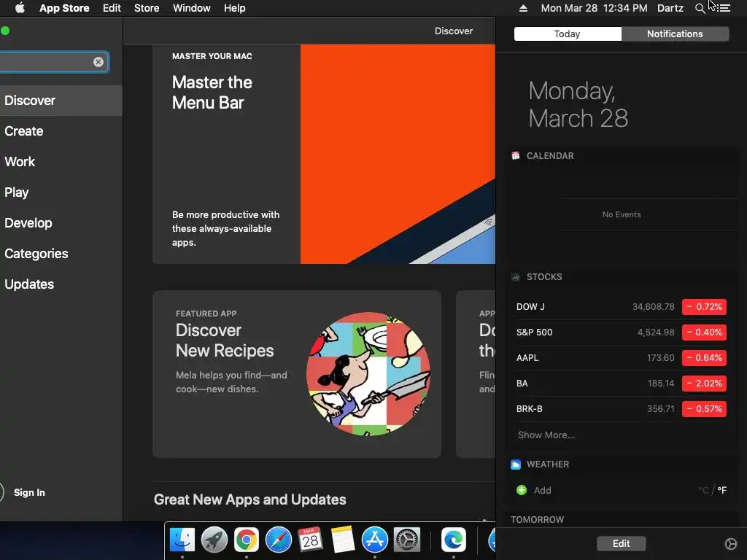Image resolution: width=747 pixels, height=560 pixels.
Task: Expand stocks with Show More...
Action: pos(546,435)
